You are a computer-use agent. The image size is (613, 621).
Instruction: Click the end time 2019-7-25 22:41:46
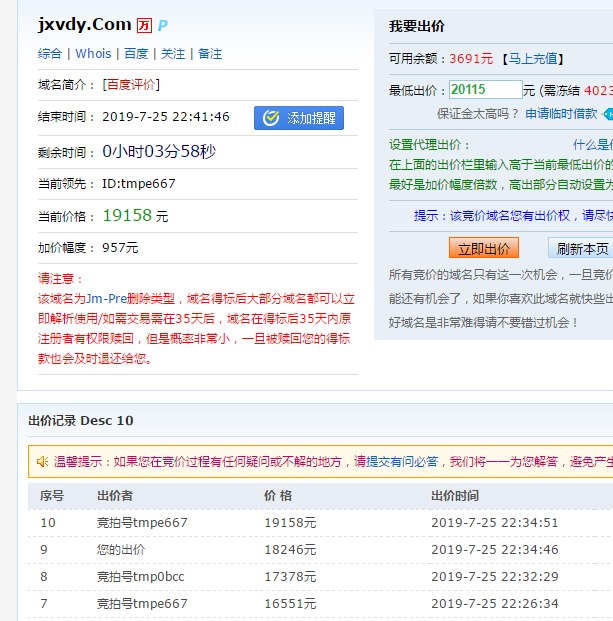(x=166, y=117)
